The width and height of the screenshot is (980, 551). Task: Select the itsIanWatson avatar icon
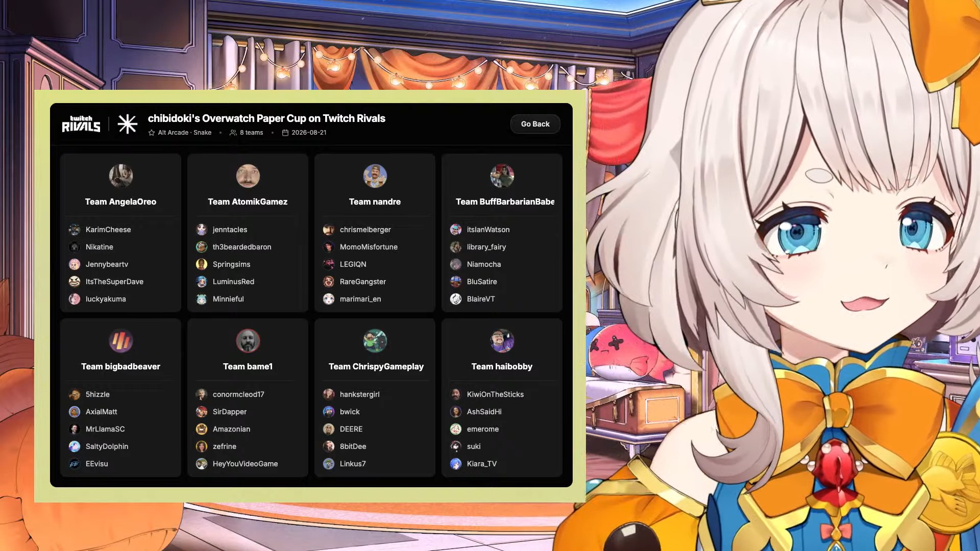456,230
